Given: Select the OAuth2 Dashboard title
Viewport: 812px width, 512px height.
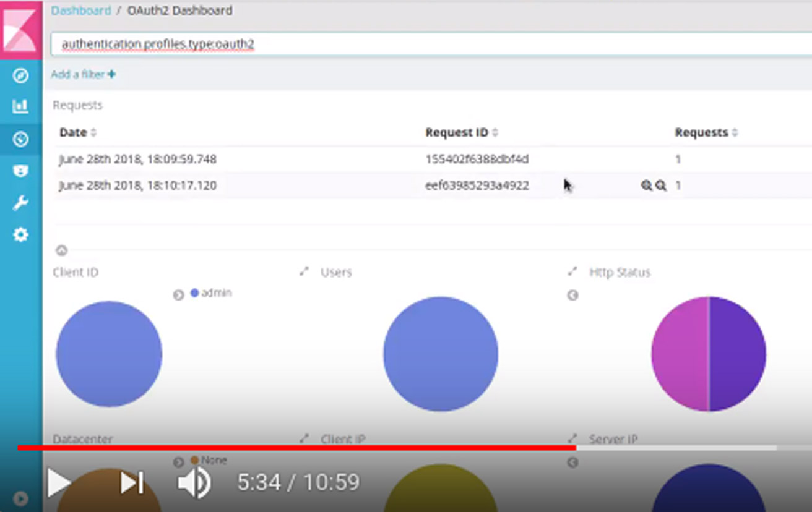Looking at the screenshot, I should click(x=179, y=10).
